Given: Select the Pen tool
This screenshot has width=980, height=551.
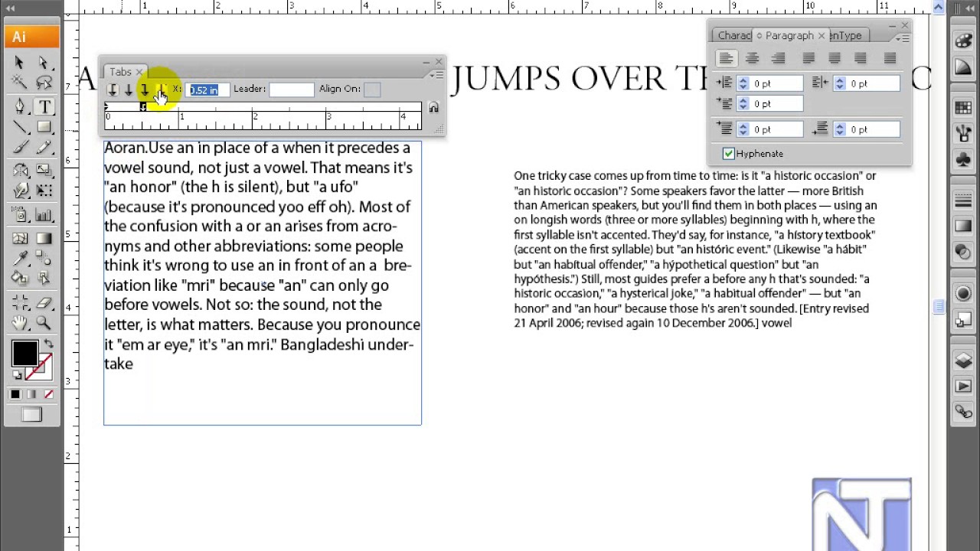Looking at the screenshot, I should pos(19,107).
